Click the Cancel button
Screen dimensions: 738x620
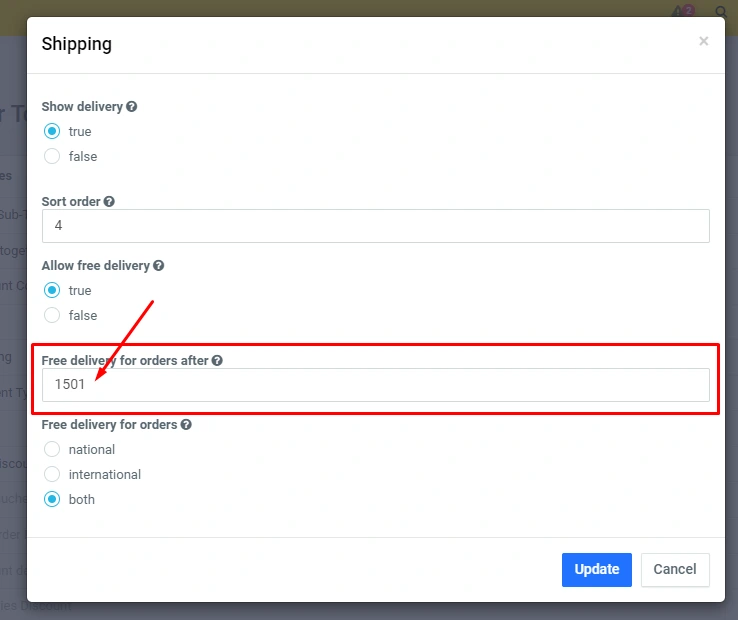pos(675,569)
